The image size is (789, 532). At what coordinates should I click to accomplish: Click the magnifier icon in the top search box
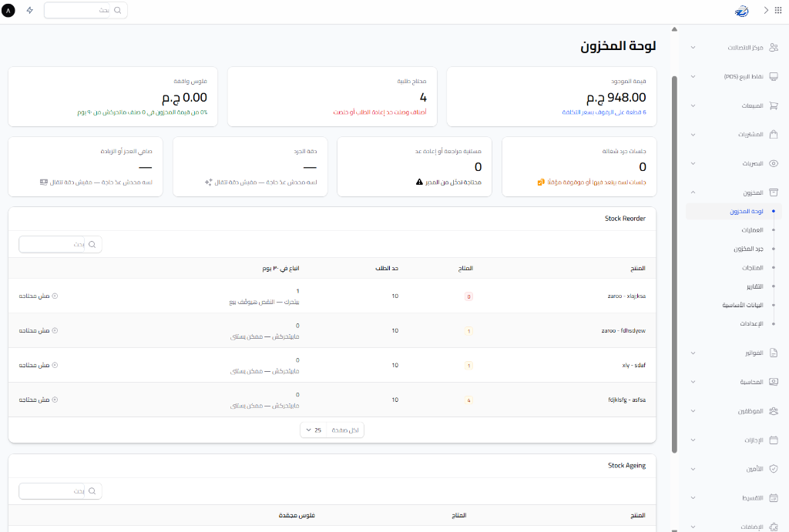click(117, 10)
